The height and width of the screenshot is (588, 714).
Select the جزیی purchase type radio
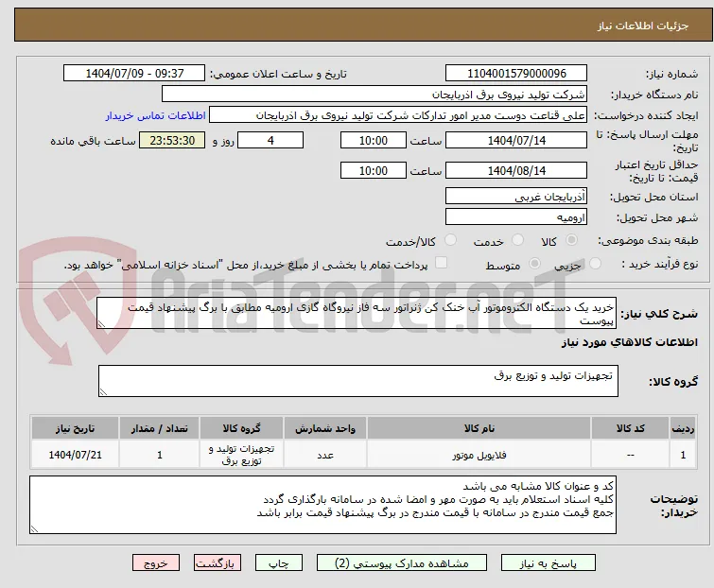[x=595, y=264]
